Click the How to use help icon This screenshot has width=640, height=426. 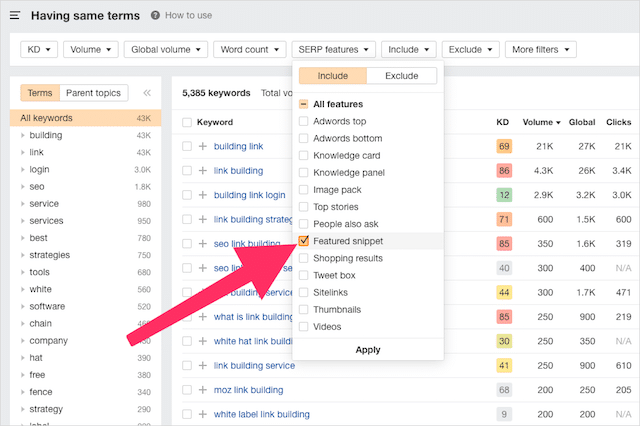pos(155,16)
